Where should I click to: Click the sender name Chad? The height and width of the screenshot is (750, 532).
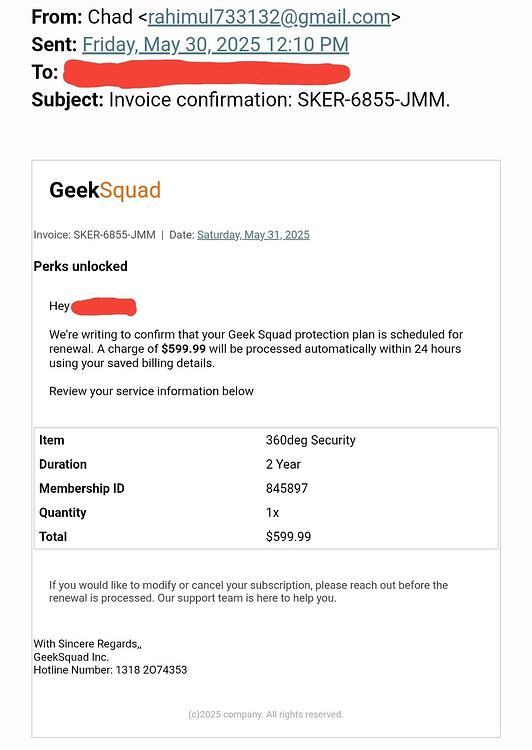[110, 17]
